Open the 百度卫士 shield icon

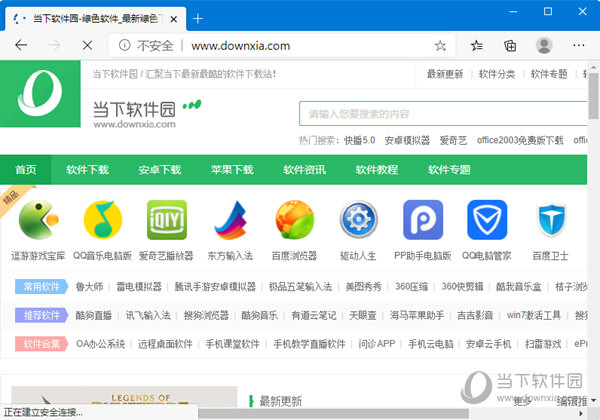click(551, 220)
